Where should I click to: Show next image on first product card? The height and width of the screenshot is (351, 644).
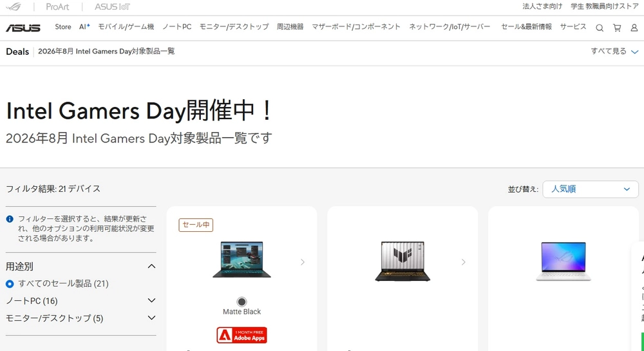click(x=303, y=262)
